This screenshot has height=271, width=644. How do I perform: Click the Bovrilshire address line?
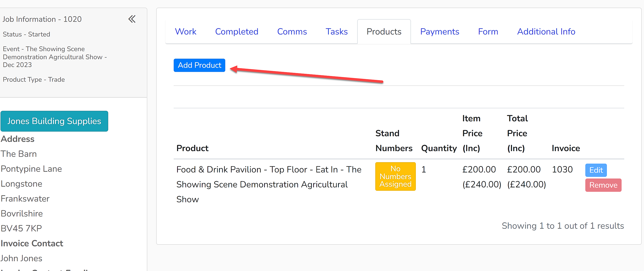[22, 214]
